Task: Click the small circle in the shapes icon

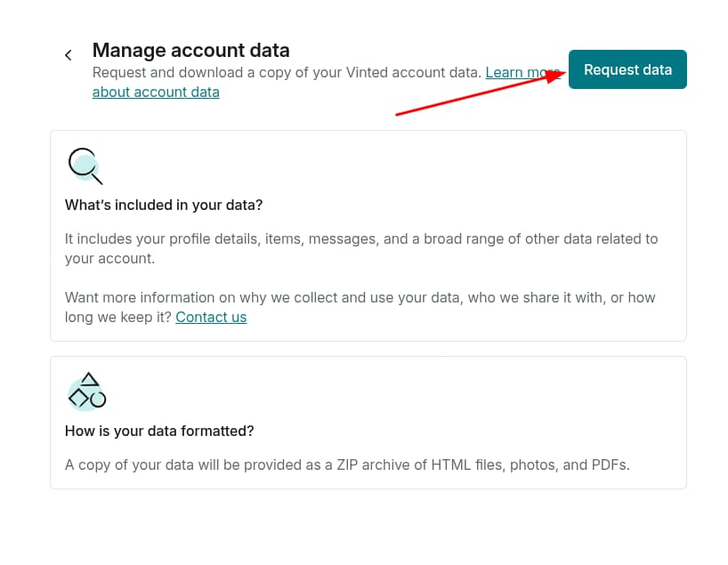Action: pyautogui.click(x=98, y=400)
